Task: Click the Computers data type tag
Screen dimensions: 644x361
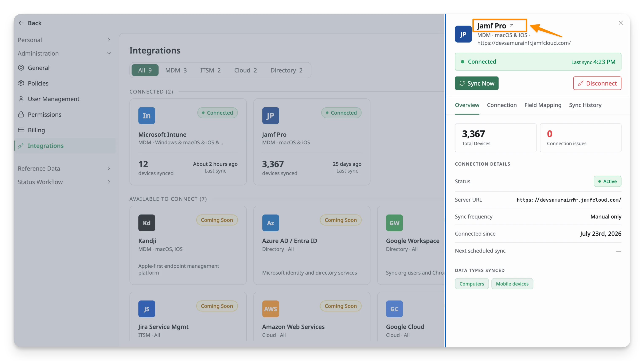Action: coord(472,284)
